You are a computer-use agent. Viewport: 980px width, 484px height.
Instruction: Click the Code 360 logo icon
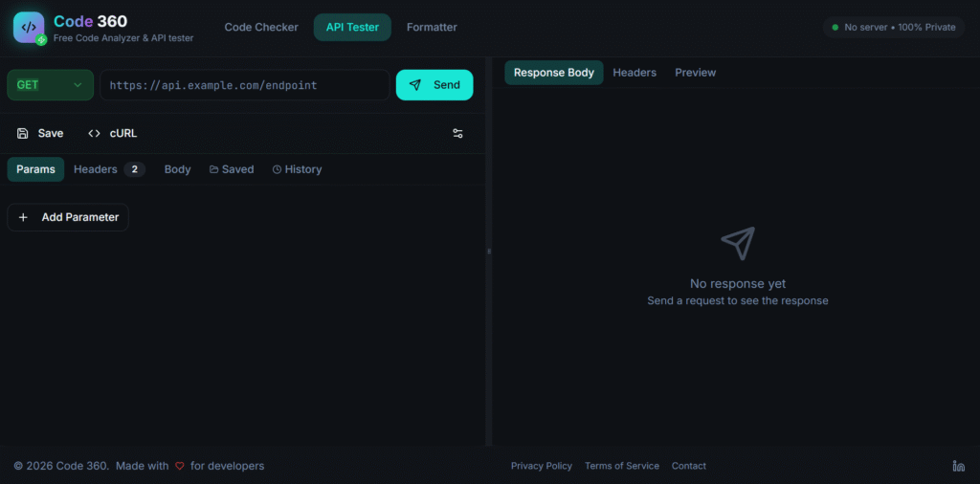coord(29,28)
